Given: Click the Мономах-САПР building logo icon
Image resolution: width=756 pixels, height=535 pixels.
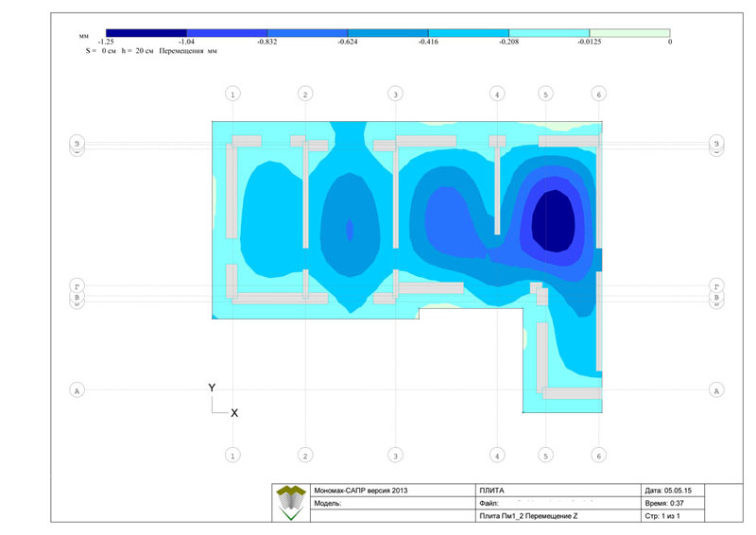Looking at the screenshot, I should coord(291,503).
